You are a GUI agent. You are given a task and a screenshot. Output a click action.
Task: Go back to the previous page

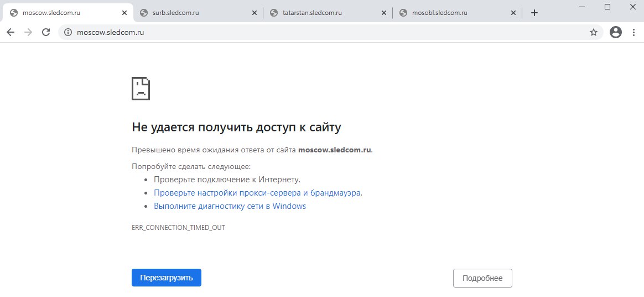point(11,33)
